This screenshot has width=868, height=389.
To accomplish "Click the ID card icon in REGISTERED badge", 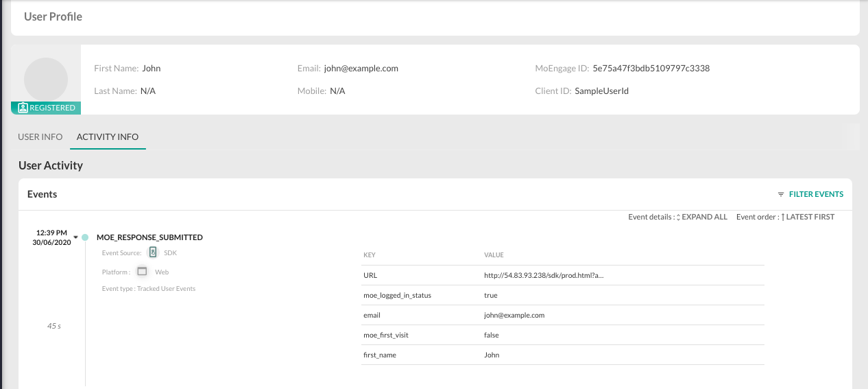I will tap(23, 108).
